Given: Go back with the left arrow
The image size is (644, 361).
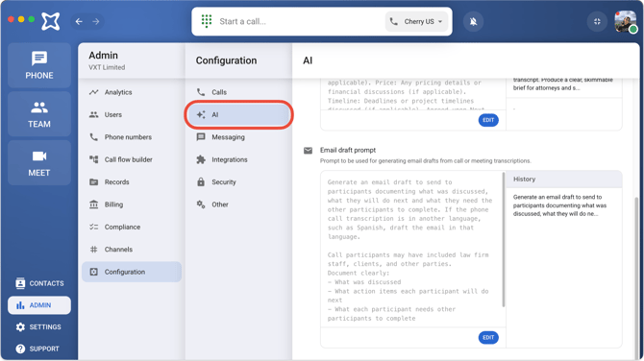Looking at the screenshot, I should click(x=79, y=21).
